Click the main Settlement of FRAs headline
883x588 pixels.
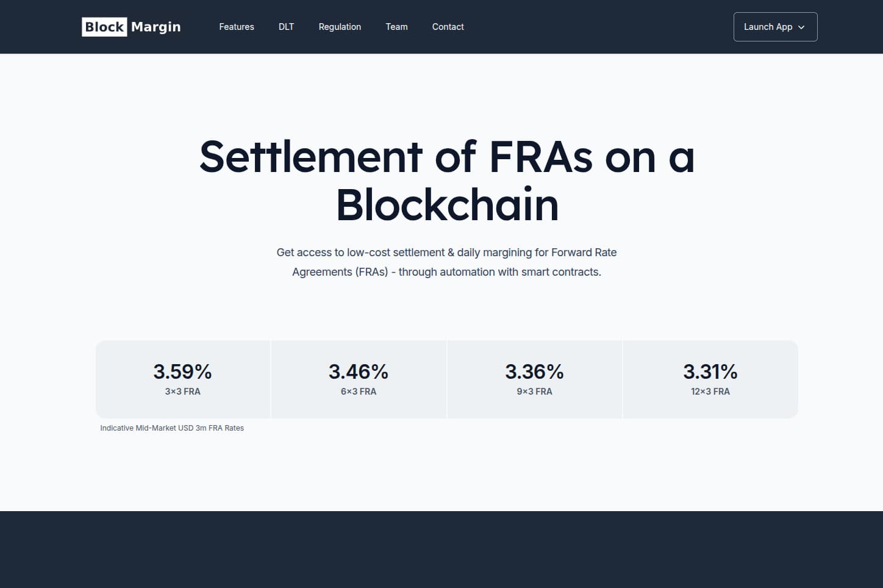pyautogui.click(x=447, y=180)
